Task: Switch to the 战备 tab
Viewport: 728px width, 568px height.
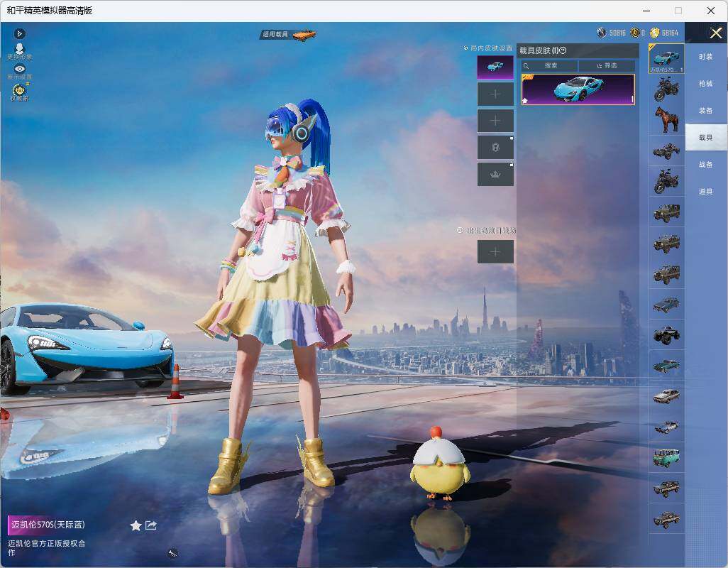Action: [x=706, y=165]
